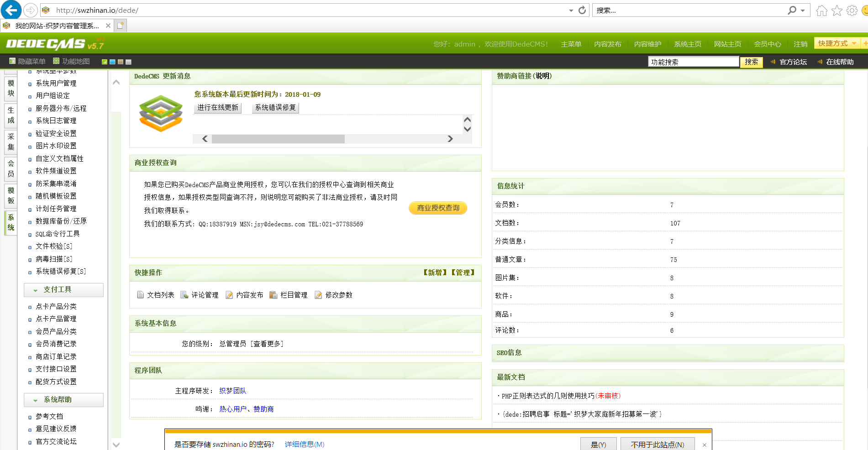Click the 内容发布 shortcut icon

tap(229, 295)
